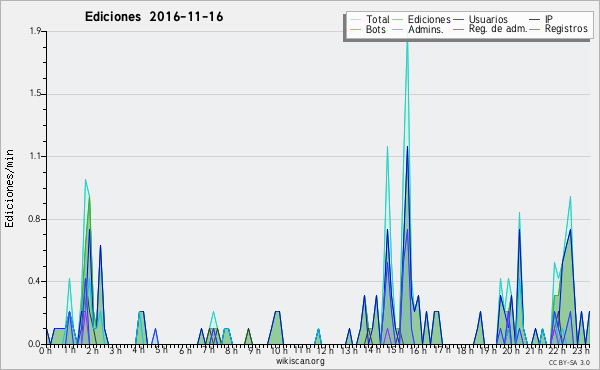Click the 1.9 y-axis value

coord(36,31)
